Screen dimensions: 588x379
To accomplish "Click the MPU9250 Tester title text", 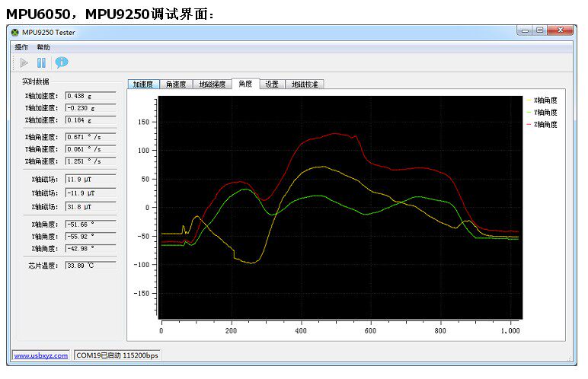I will tap(49, 32).
